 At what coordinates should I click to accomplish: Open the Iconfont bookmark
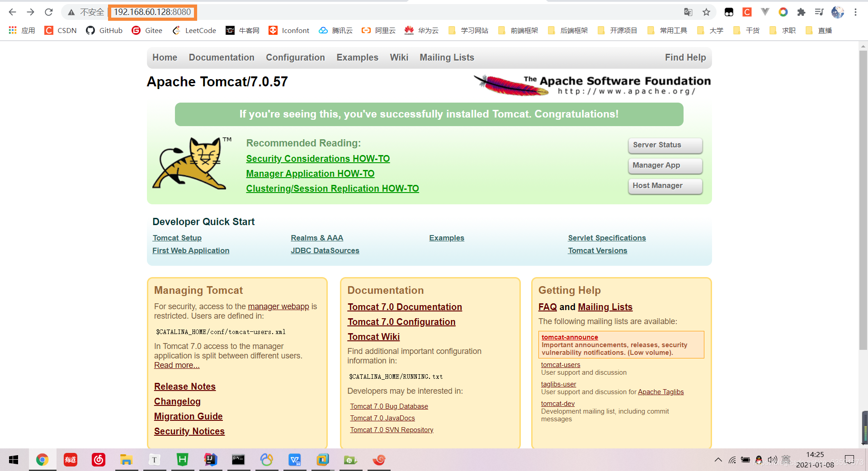289,30
